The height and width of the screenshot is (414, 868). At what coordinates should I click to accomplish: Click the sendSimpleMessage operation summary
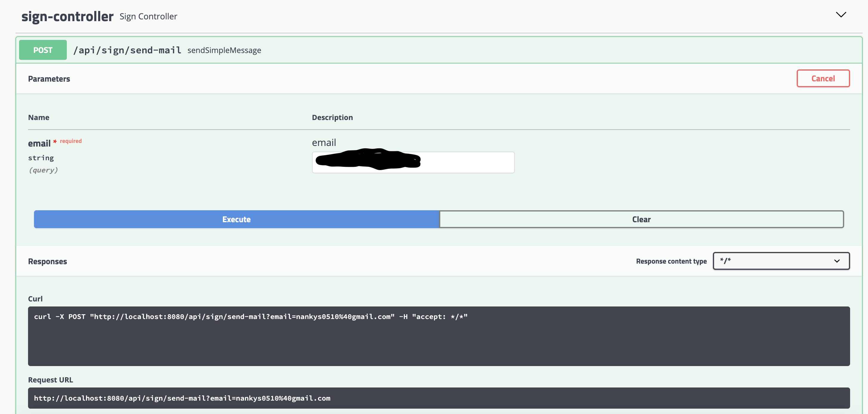(x=224, y=50)
